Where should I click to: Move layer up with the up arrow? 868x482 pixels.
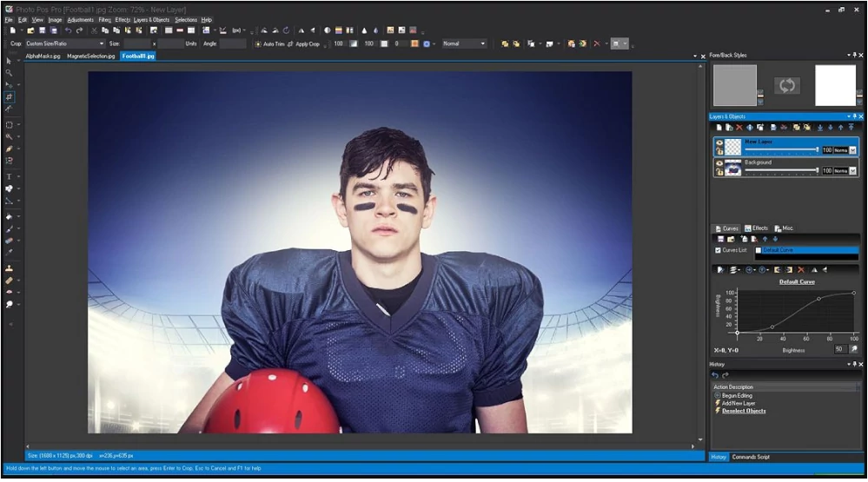pos(840,128)
